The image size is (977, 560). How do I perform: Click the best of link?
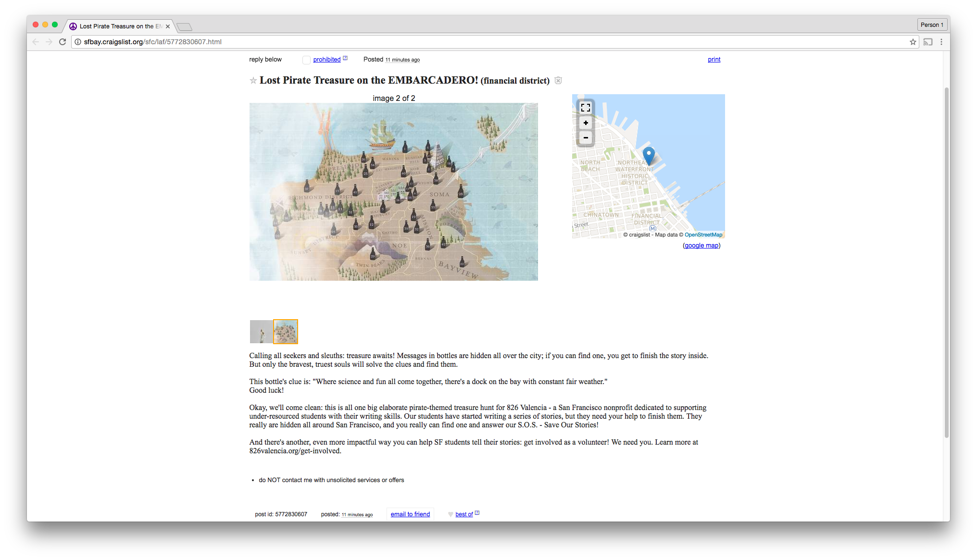pyautogui.click(x=464, y=514)
